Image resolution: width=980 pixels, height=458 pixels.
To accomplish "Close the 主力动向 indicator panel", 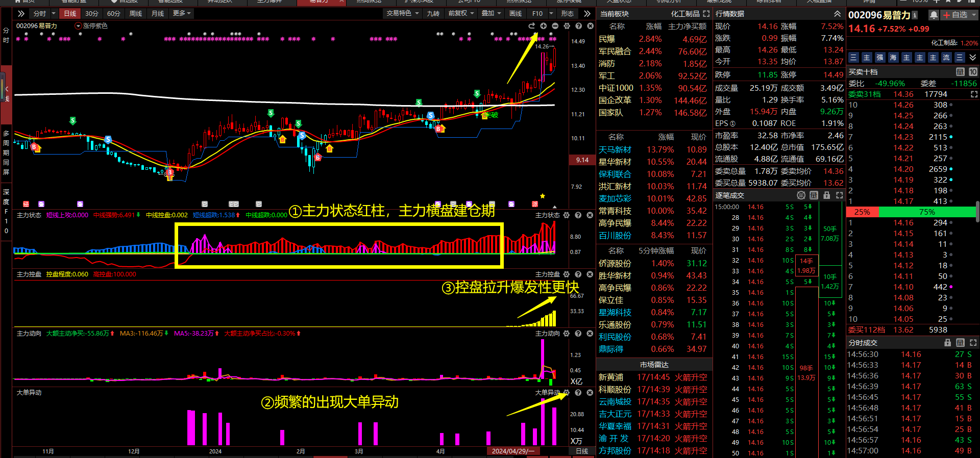I will coord(590,334).
